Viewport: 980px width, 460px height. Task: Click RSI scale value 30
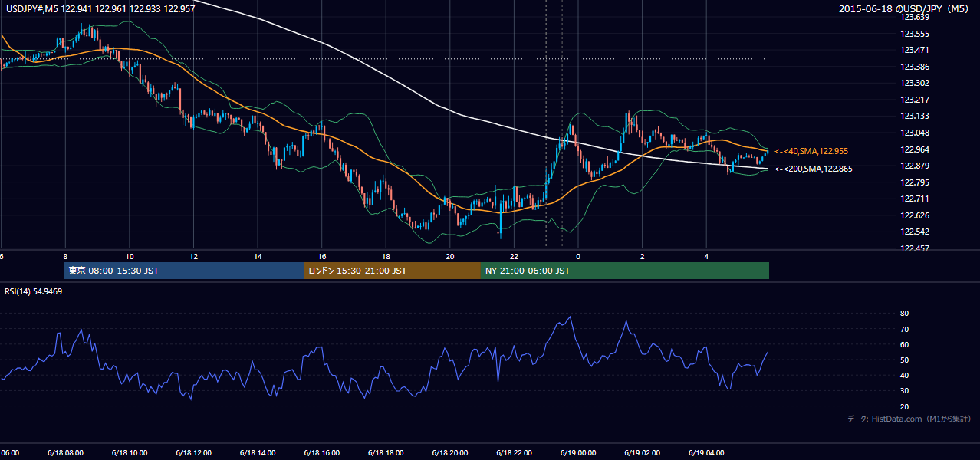click(x=904, y=391)
